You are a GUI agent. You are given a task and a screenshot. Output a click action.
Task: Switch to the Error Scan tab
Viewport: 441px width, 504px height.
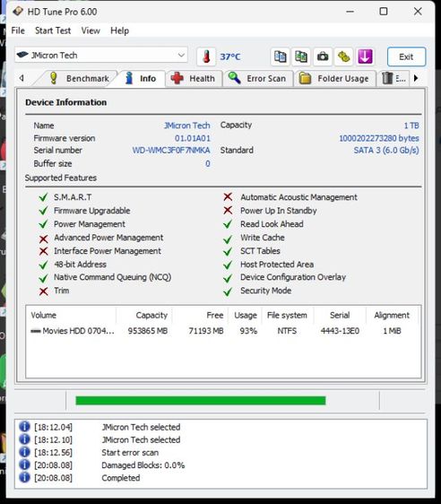[x=258, y=78]
